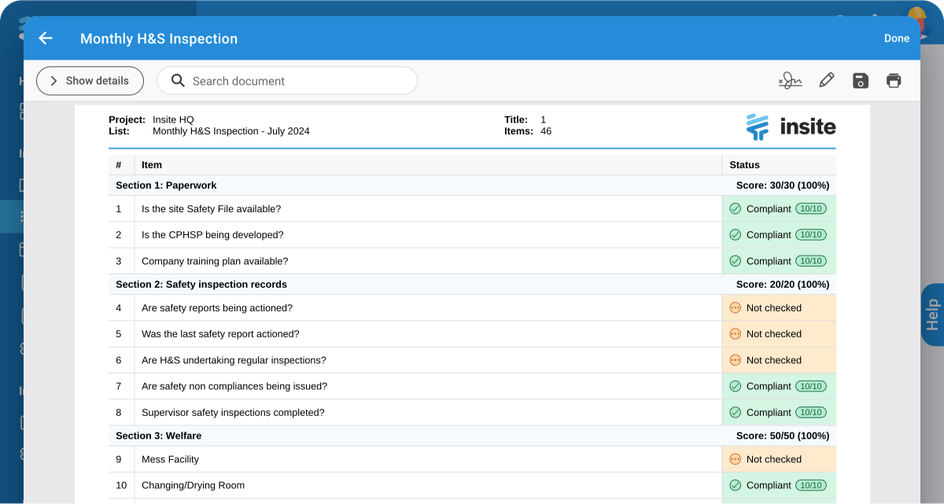Focus the Search document field

point(295,81)
